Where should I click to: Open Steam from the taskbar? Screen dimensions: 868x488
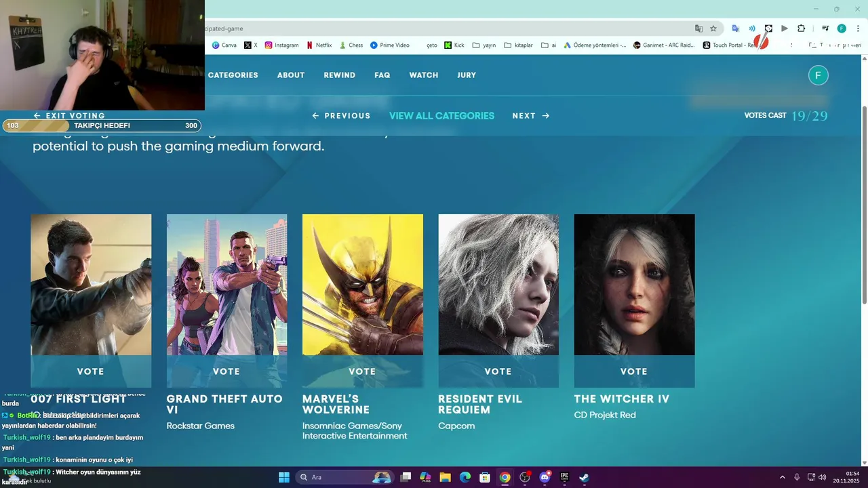(x=584, y=477)
